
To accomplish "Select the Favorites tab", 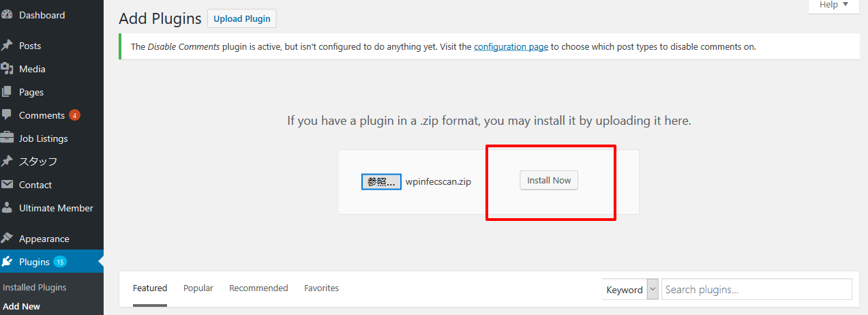I will (321, 288).
